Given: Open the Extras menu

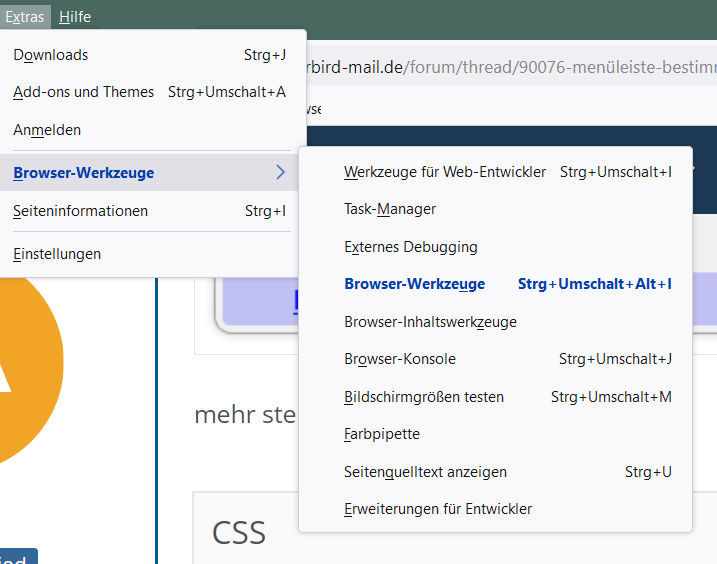Looking at the screenshot, I should point(23,16).
